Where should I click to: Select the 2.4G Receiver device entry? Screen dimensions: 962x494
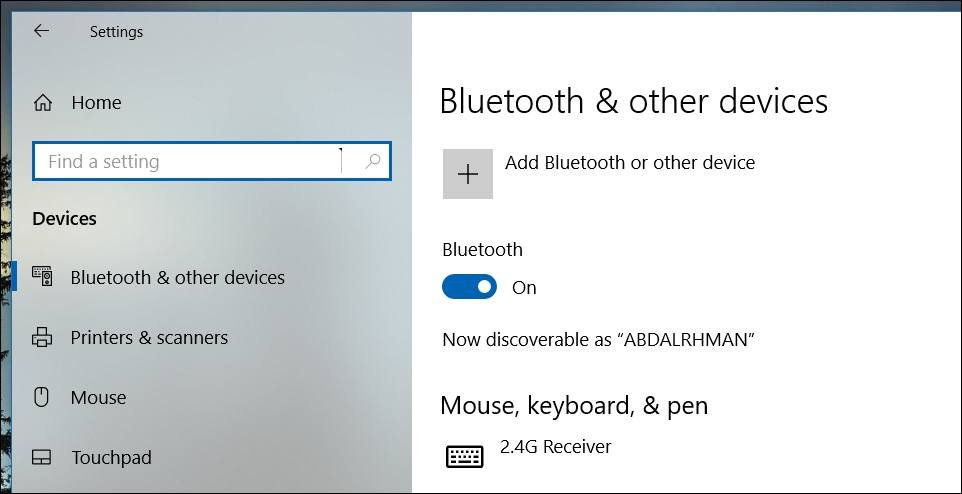pyautogui.click(x=555, y=446)
